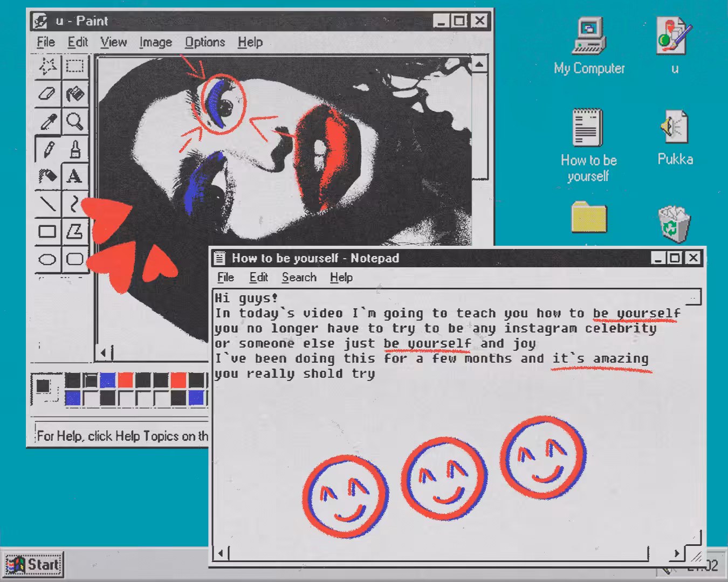Pick the blue swatch in top palette row
Image resolution: width=728 pixels, height=582 pixels.
tap(107, 380)
